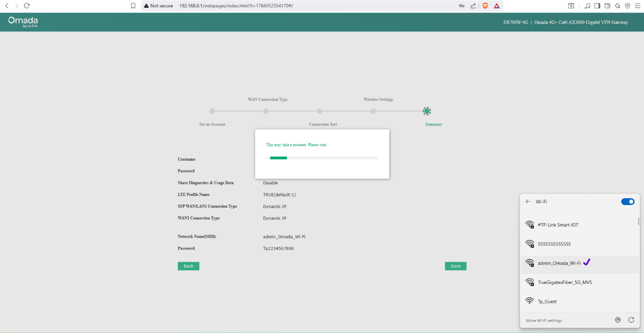The height and width of the screenshot is (333, 644).
Task: Open the Brave VPN shield icon
Action: click(627, 6)
